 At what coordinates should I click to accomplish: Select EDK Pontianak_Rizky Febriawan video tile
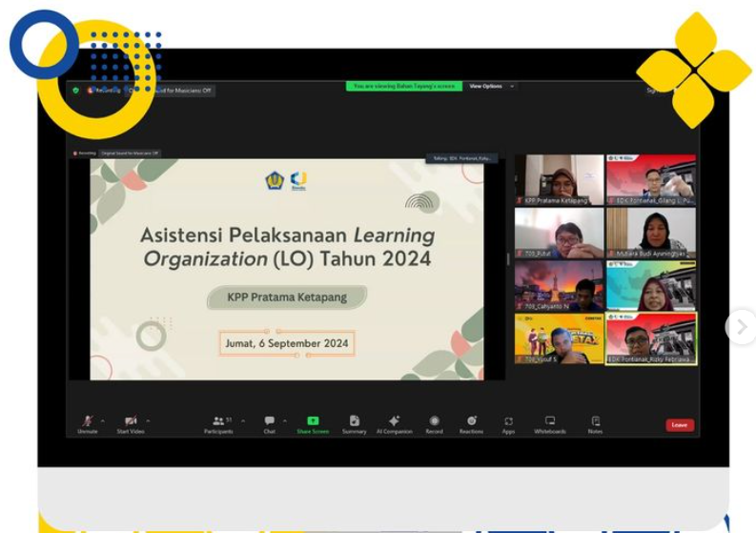pyautogui.click(x=651, y=338)
